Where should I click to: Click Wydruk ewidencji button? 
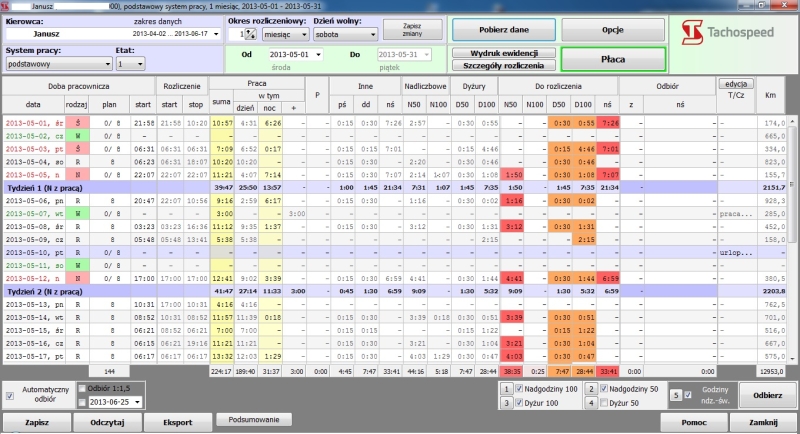click(504, 53)
